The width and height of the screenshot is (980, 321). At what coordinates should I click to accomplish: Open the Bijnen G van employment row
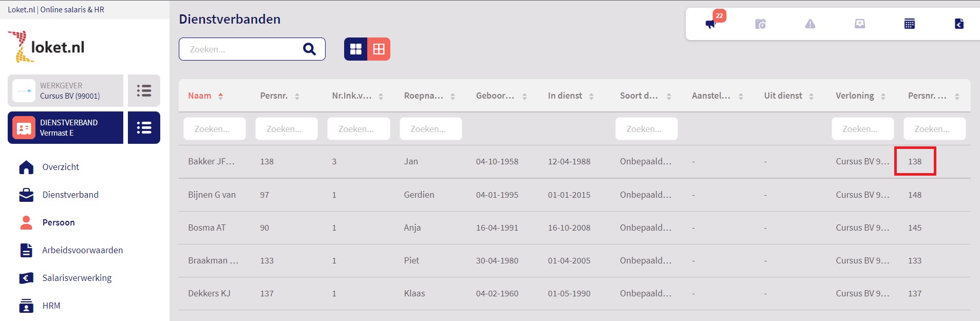coord(212,195)
